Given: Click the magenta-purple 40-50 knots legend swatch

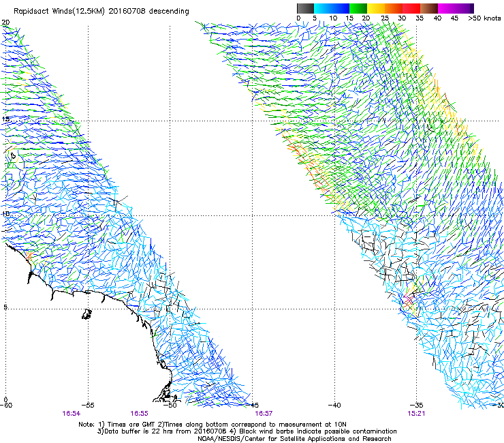Looking at the screenshot, I should (x=456, y=8).
